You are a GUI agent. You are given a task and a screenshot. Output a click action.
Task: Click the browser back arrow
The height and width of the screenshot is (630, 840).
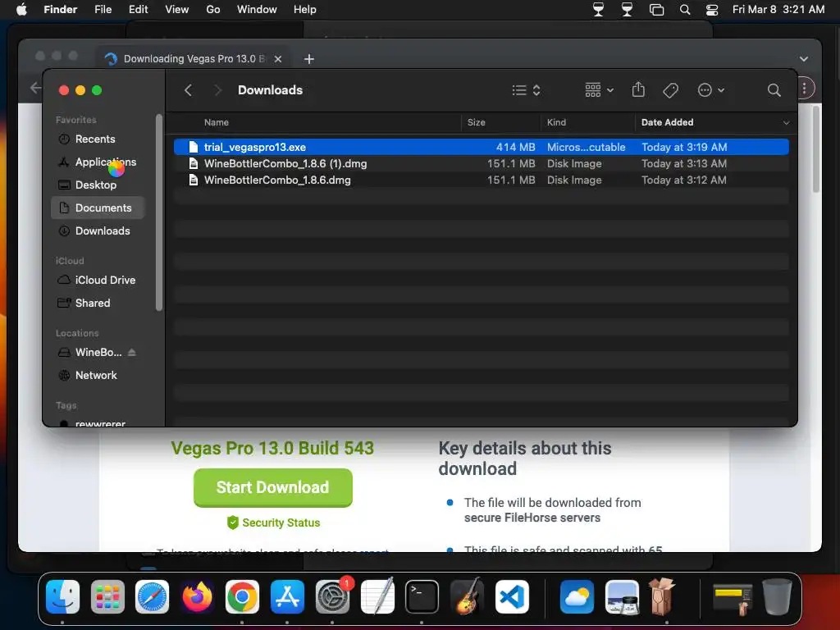pos(35,87)
